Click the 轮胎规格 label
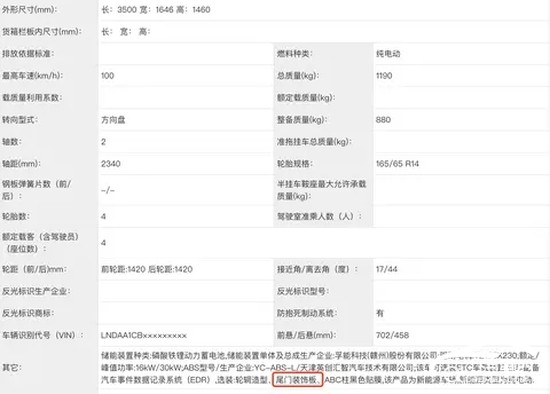 pyautogui.click(x=295, y=163)
